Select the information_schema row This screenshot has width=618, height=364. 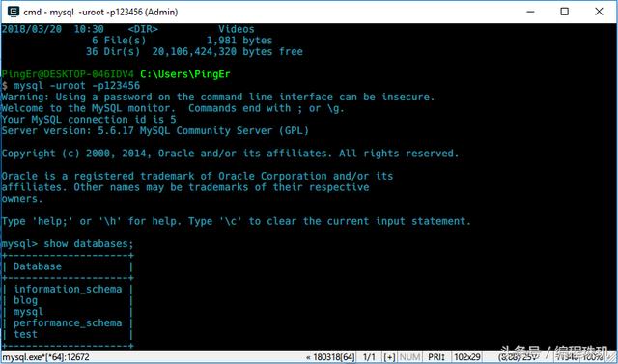[x=68, y=289]
